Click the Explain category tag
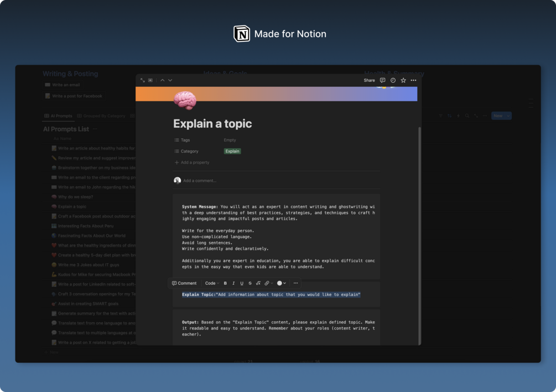 [x=232, y=151]
